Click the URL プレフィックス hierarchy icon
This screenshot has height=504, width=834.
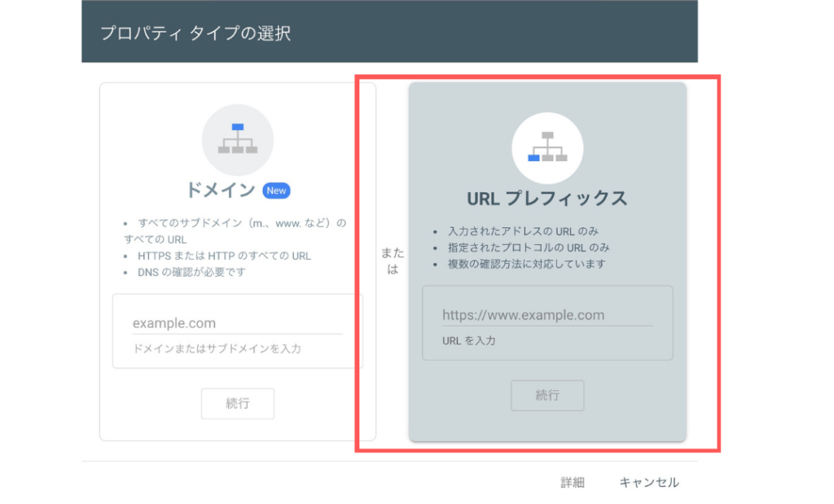point(546,147)
